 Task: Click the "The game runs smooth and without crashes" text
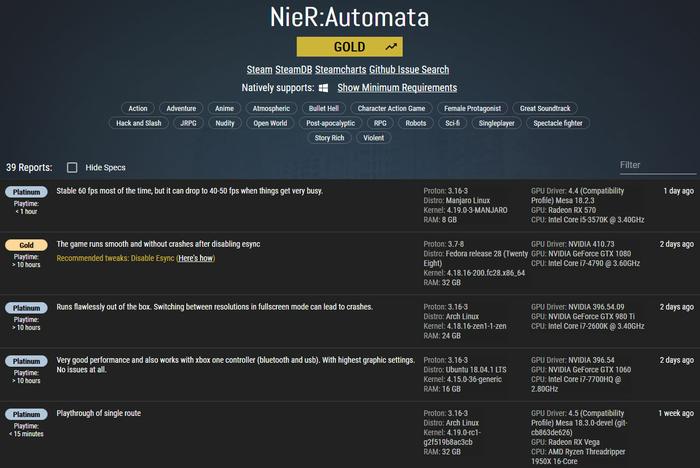tap(158, 244)
